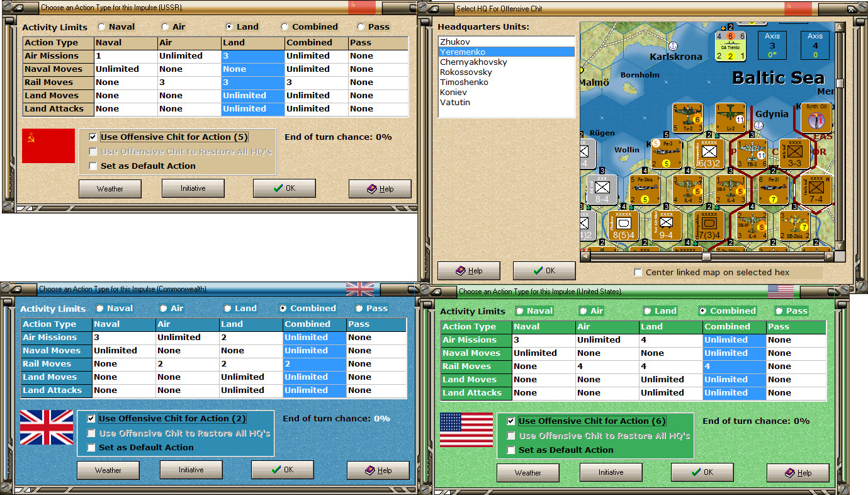The height and width of the screenshot is (495, 868).
Task: Select Naval activity limit in USSR dialog
Action: pyautogui.click(x=101, y=27)
